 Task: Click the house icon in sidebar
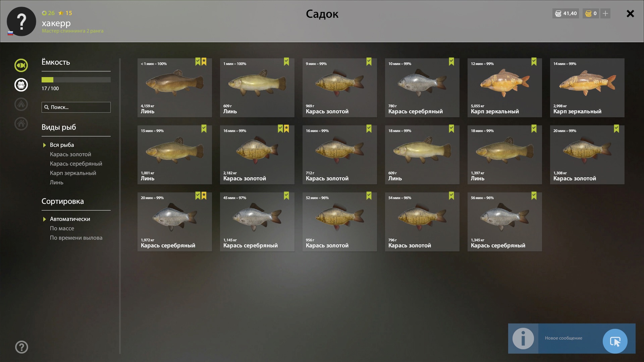point(21,124)
